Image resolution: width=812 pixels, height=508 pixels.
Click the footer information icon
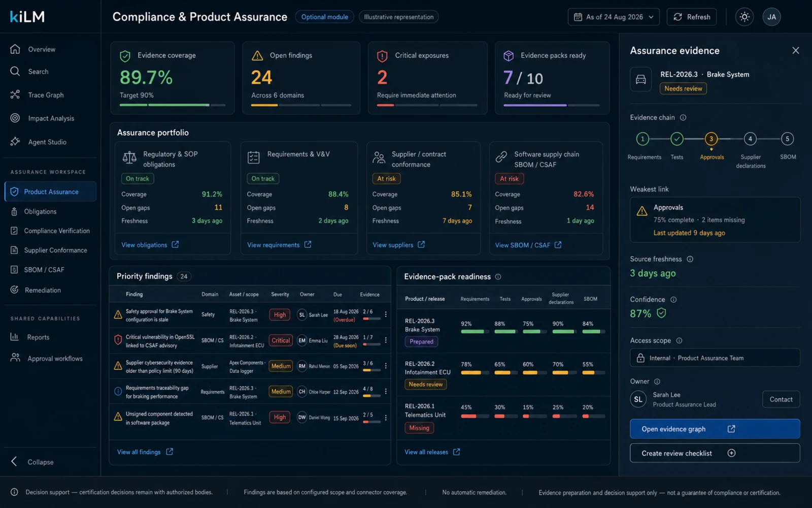point(14,492)
